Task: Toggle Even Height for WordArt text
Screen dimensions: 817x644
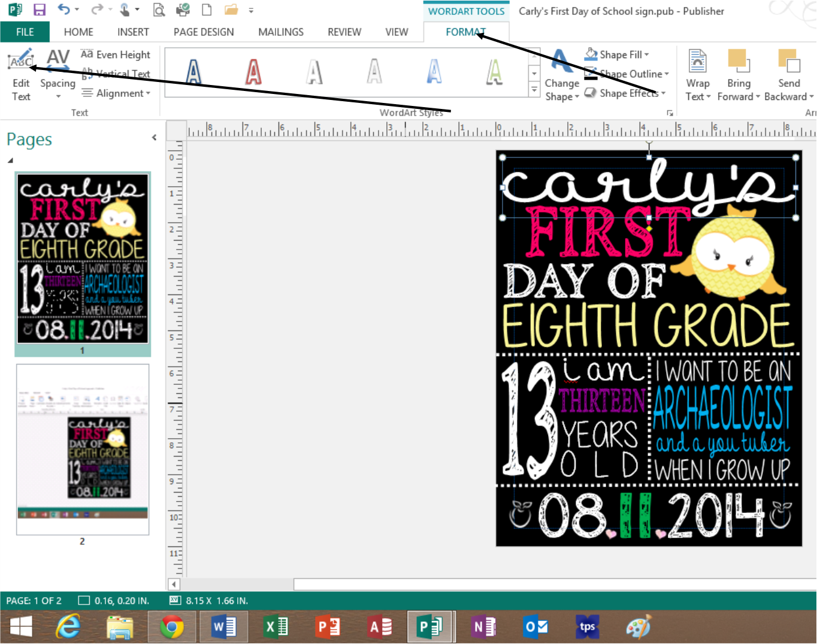Action: pos(115,54)
